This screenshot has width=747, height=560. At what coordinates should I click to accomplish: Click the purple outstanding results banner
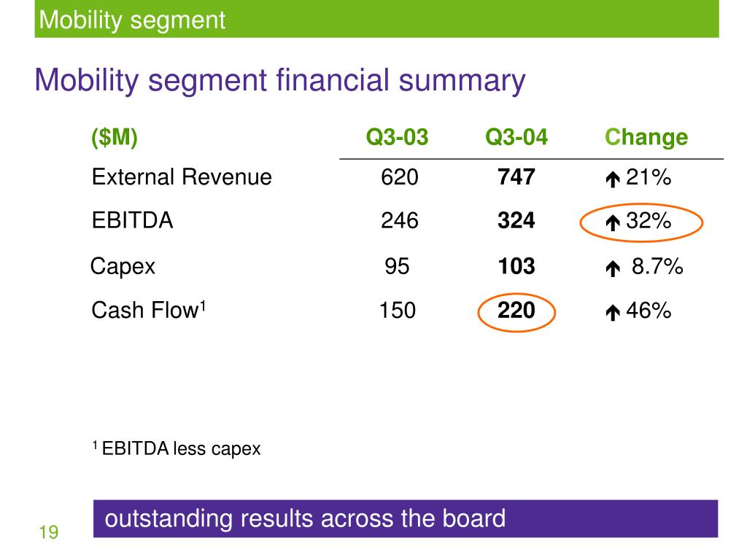(x=406, y=518)
